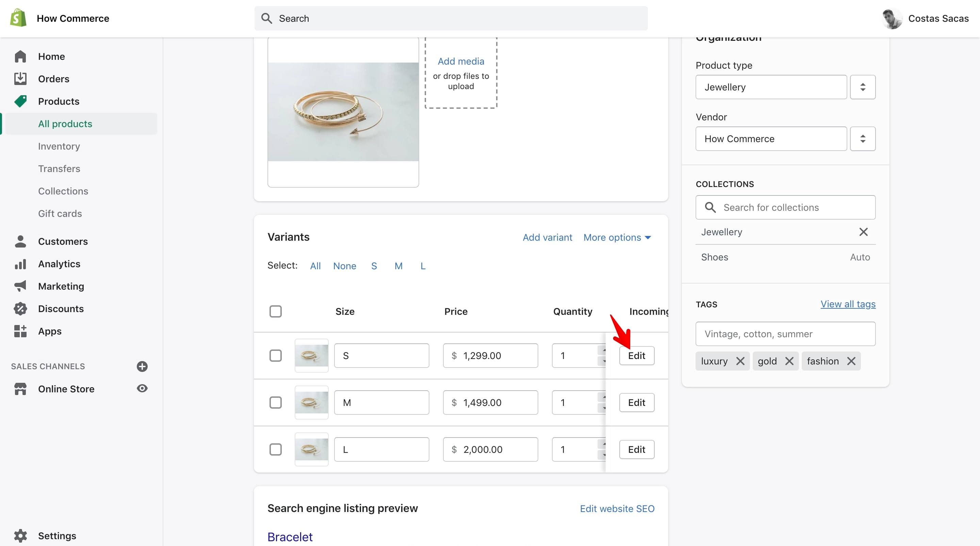Image resolution: width=980 pixels, height=546 pixels.
Task: Check the M variant checkbox
Action: [275, 403]
